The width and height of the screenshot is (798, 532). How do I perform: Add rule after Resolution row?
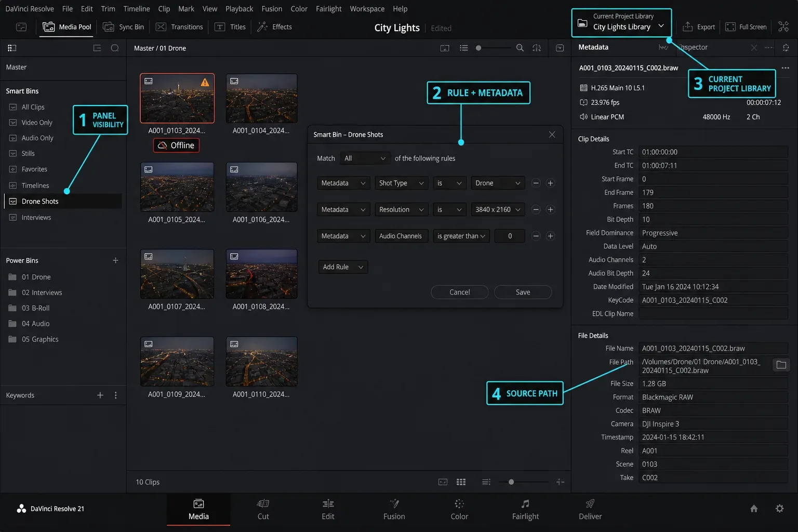pos(550,209)
